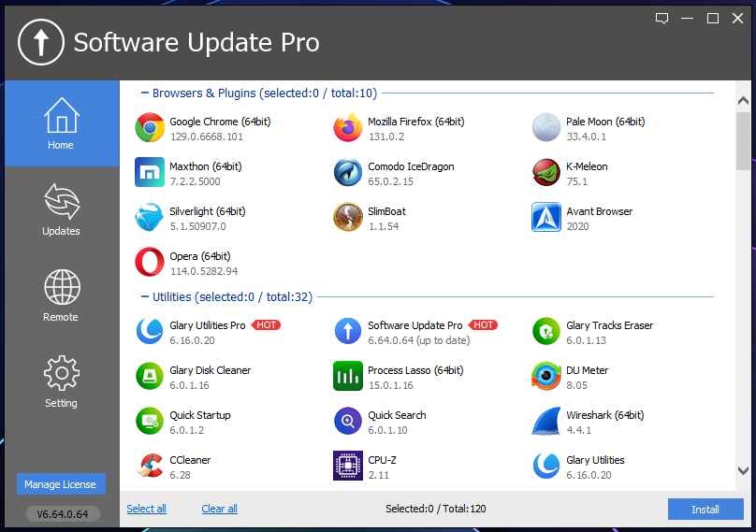The width and height of the screenshot is (756, 532).
Task: Open the Updates tab in sidebar
Action: coord(62,209)
